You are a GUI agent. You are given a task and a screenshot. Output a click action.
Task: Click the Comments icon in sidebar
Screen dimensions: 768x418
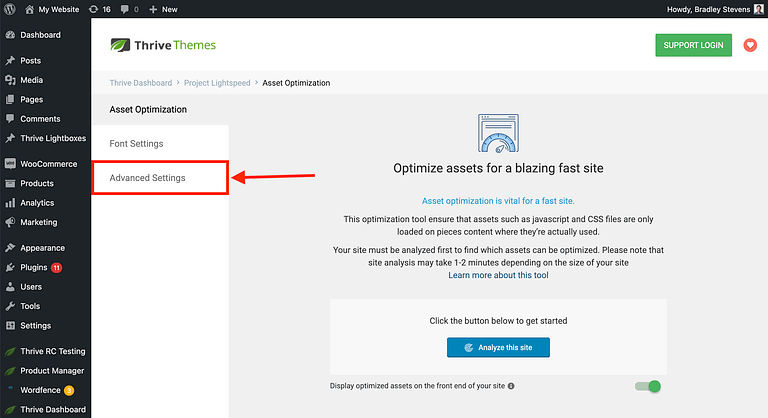tap(10, 119)
